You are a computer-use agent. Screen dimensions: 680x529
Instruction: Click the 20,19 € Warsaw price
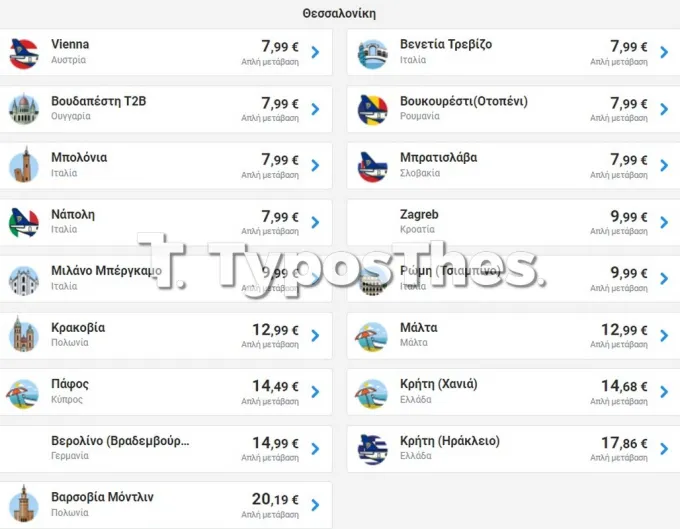point(275,499)
